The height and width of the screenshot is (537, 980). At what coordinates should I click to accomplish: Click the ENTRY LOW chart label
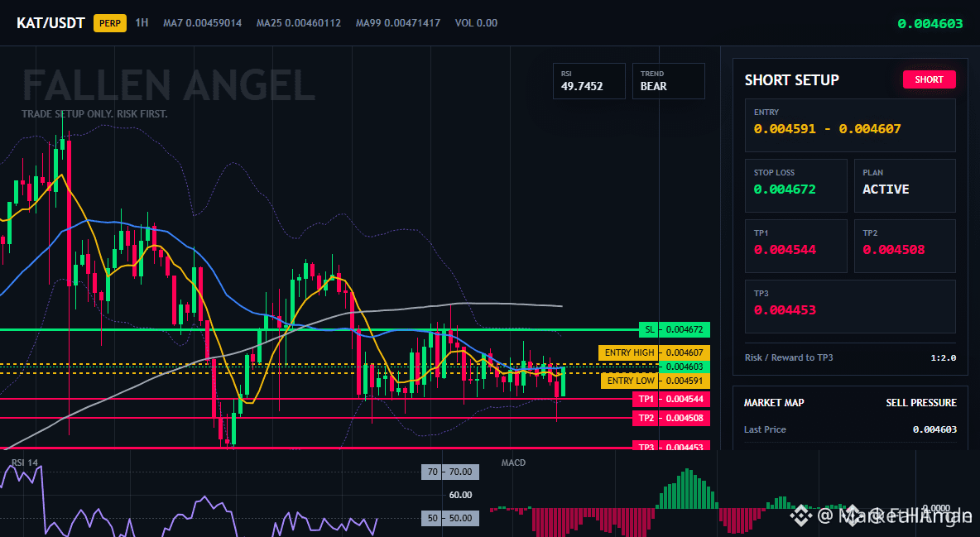point(655,381)
